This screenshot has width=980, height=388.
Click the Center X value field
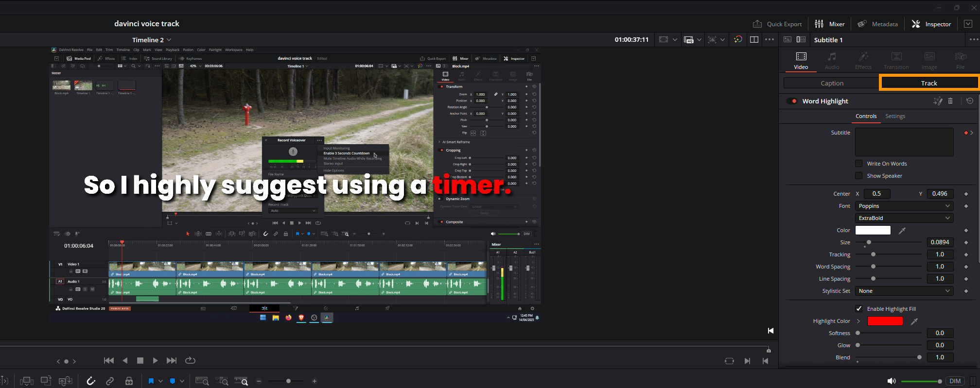[x=877, y=193]
